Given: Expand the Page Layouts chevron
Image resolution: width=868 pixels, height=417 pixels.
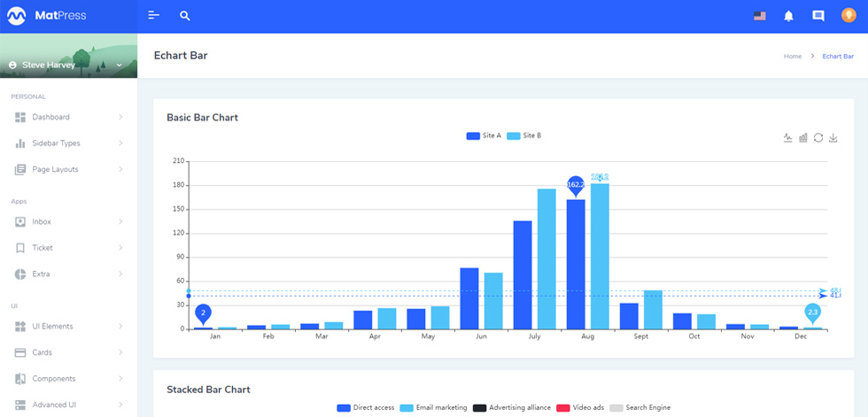Looking at the screenshot, I should (120, 169).
